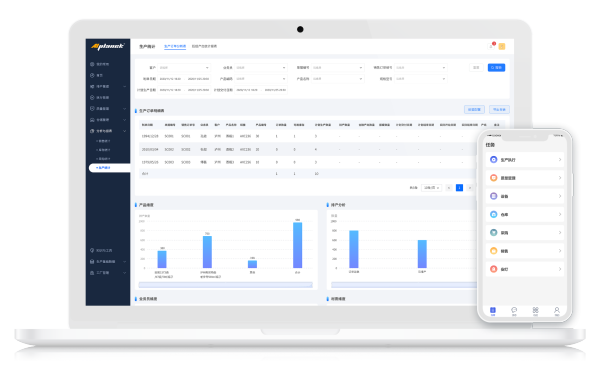Click the horizontal scrollbar under the left bar chart

click(x=226, y=285)
